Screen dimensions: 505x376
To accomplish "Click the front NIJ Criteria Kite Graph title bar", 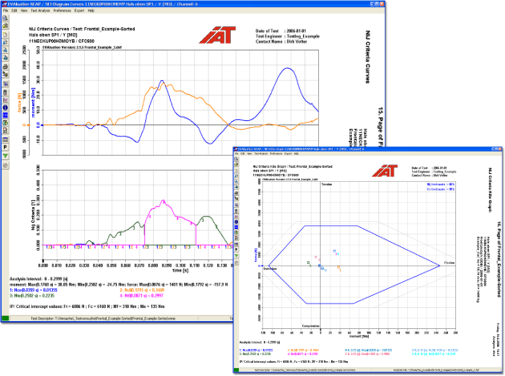I will click(x=368, y=149).
